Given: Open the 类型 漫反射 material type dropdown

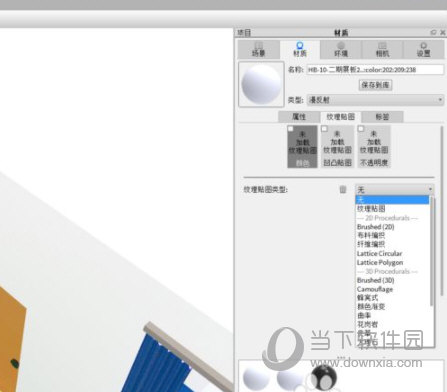Looking at the screenshot, I should click(375, 100).
